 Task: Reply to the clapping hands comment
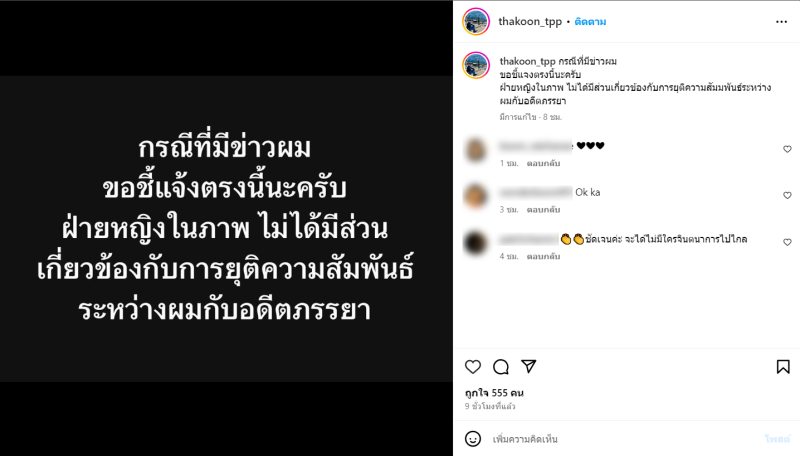click(x=543, y=256)
